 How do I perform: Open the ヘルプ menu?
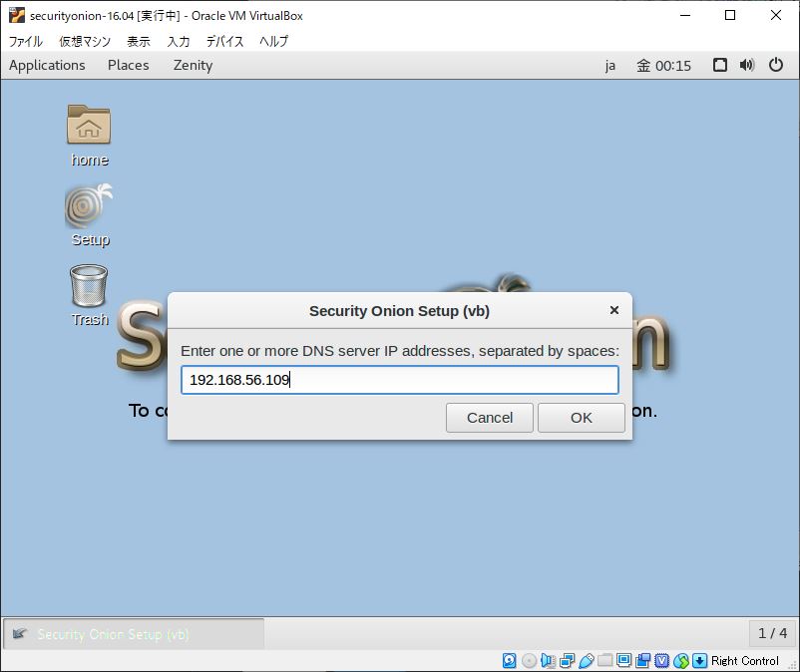pos(274,41)
